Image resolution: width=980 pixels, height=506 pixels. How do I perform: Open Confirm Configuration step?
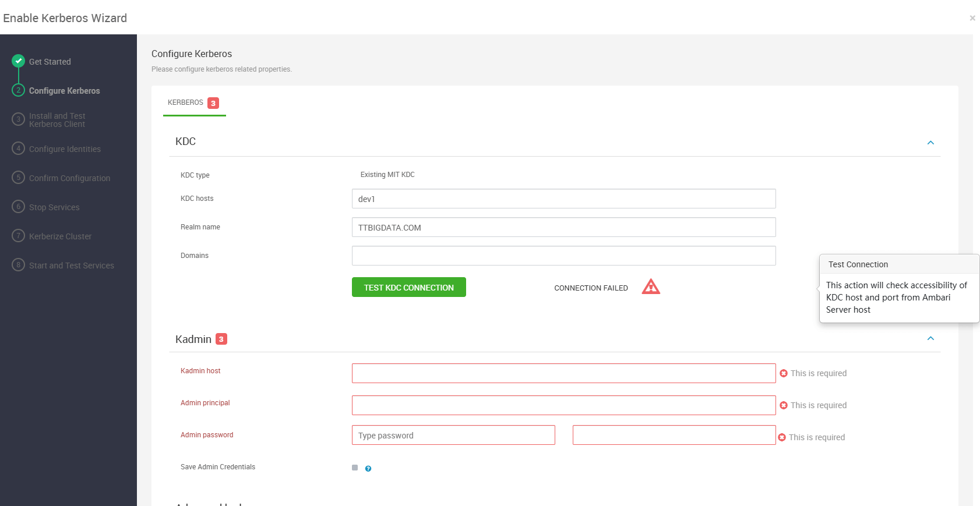point(69,178)
